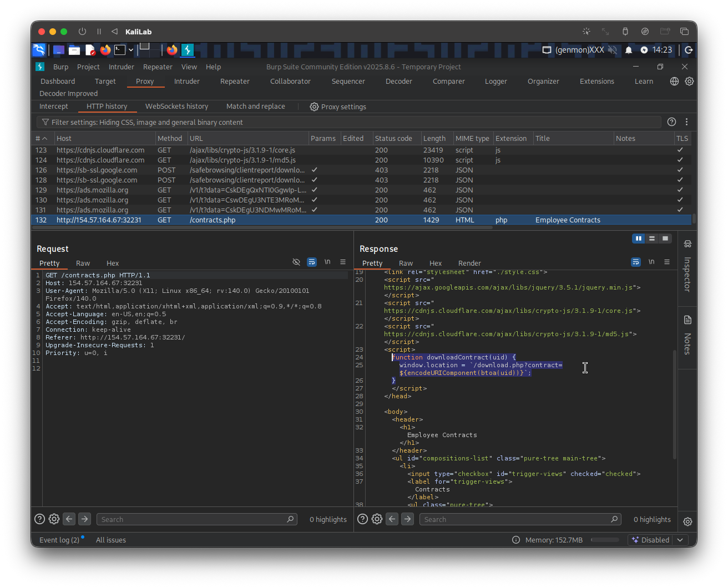Toggle Request hidden-characters eye icon
This screenshot has width=728, height=588.
click(x=296, y=262)
